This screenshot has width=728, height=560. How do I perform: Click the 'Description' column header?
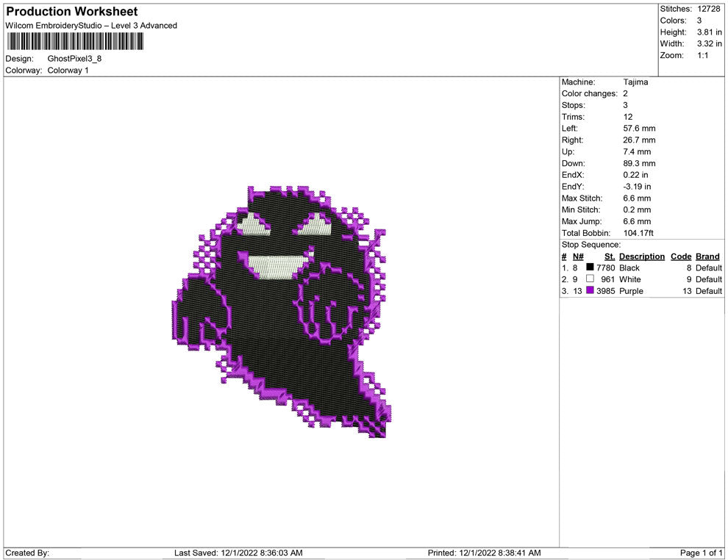click(642, 256)
